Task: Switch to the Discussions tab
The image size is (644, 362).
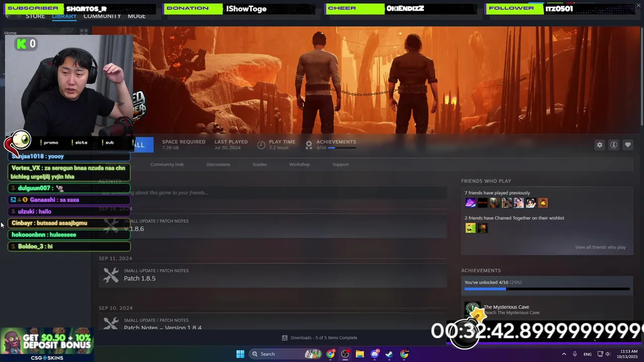Action: 218,164
